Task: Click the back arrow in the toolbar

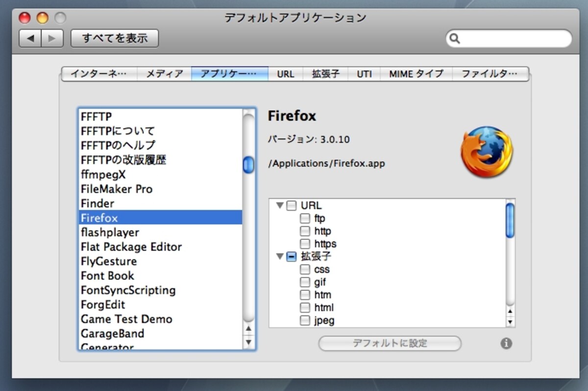Action: pos(30,38)
